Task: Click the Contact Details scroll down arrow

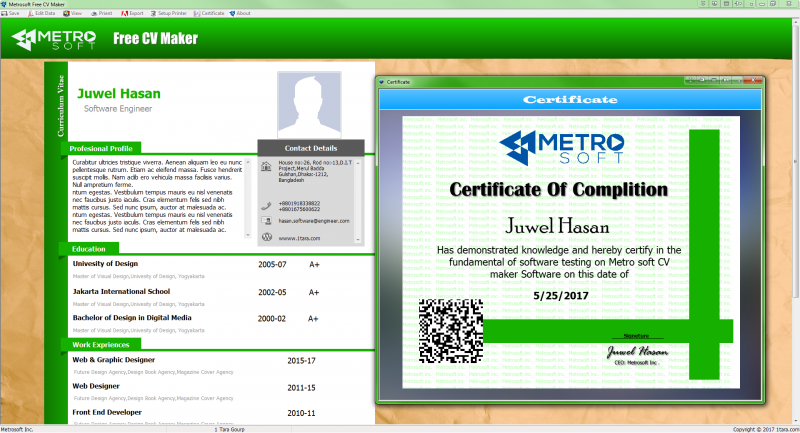Action: tap(358, 240)
